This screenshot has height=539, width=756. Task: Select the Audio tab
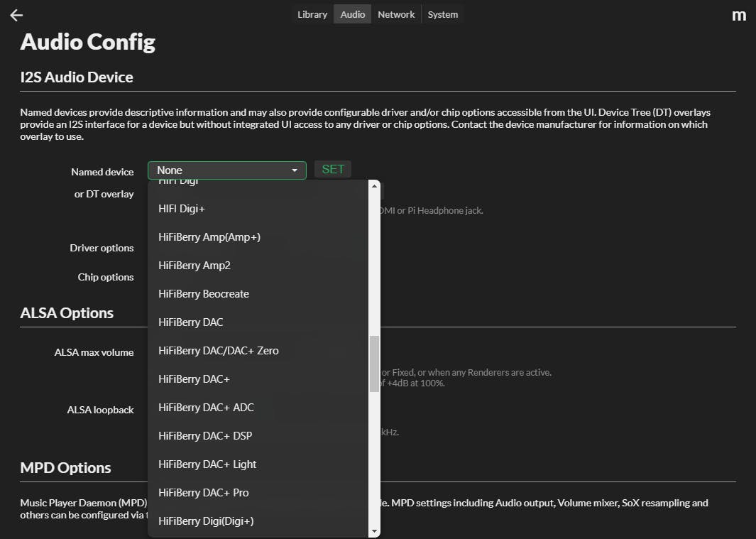(x=353, y=14)
